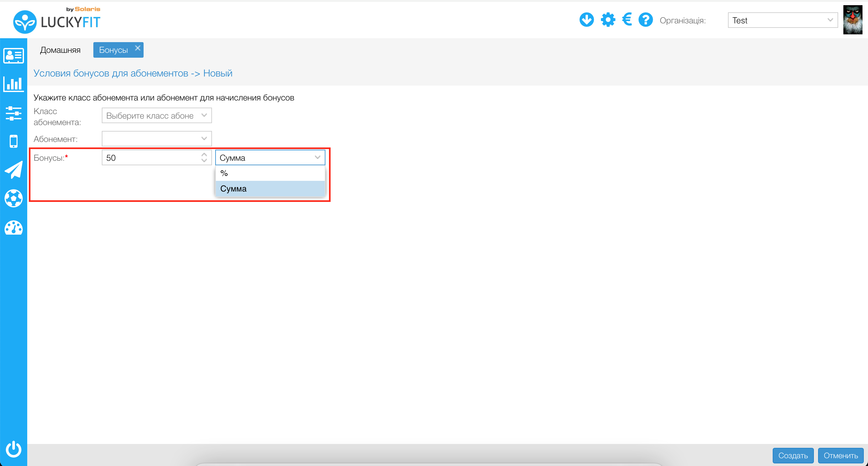Open the clients card sidebar icon
Viewport: 868px width, 466px height.
[14, 56]
